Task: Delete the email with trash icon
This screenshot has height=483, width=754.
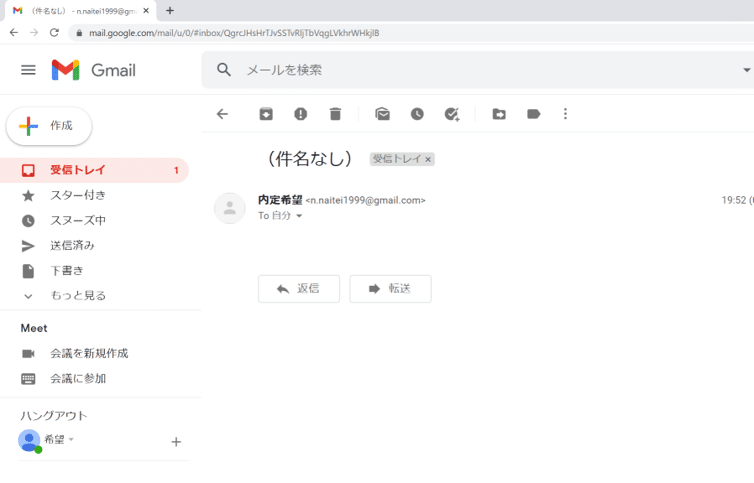Action: 335,114
